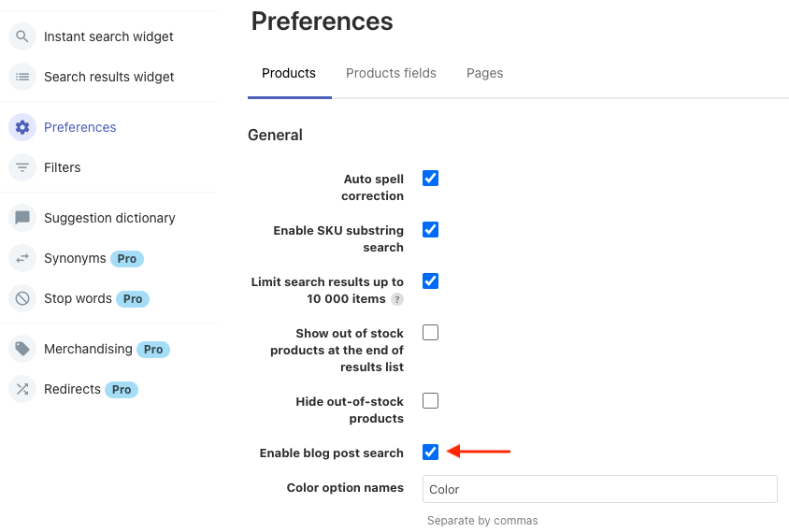Click the Redirects shuffle icon

22,389
